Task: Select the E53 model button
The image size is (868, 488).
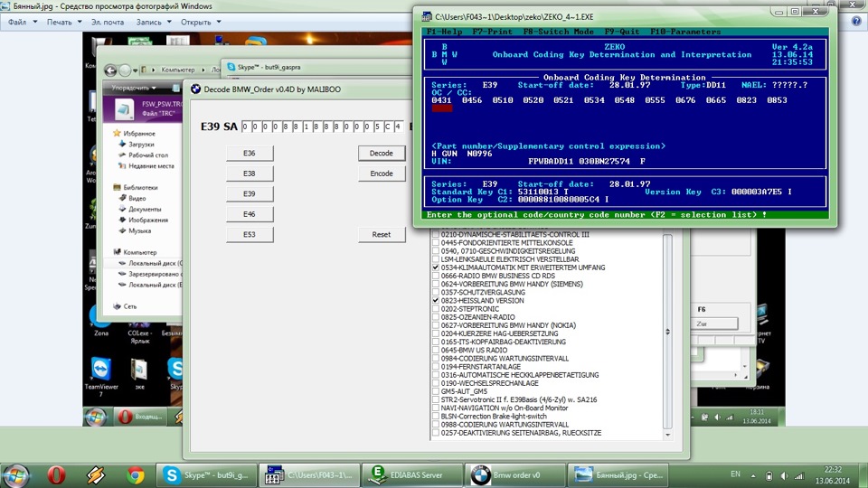Action: coord(250,235)
